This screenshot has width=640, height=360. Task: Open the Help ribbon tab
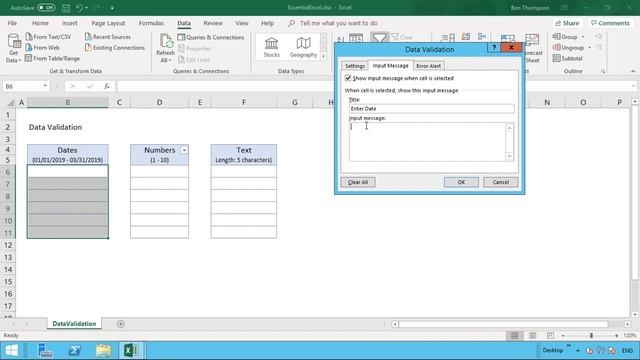click(267, 23)
